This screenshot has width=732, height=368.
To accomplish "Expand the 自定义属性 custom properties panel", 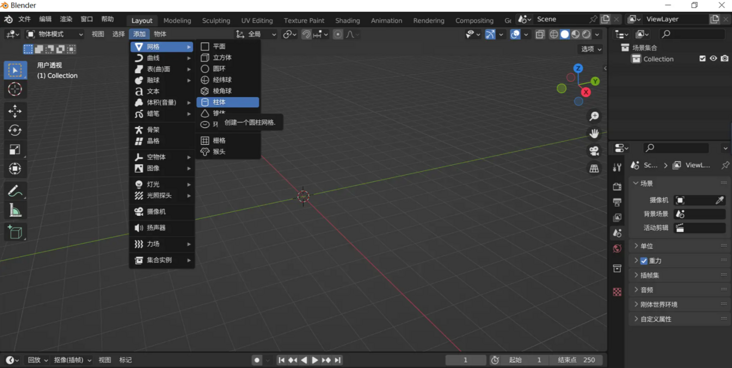I will pos(679,319).
